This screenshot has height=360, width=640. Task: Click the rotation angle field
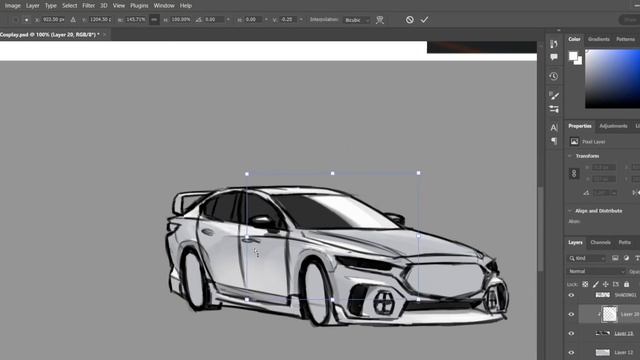pos(213,20)
